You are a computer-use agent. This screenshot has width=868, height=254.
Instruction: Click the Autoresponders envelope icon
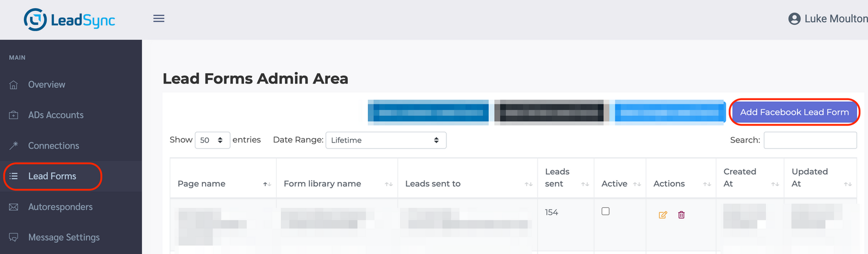click(x=14, y=207)
